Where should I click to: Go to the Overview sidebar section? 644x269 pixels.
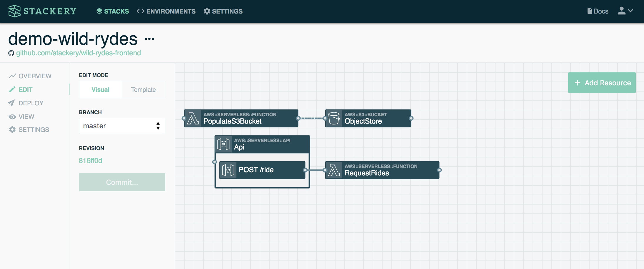click(x=30, y=76)
